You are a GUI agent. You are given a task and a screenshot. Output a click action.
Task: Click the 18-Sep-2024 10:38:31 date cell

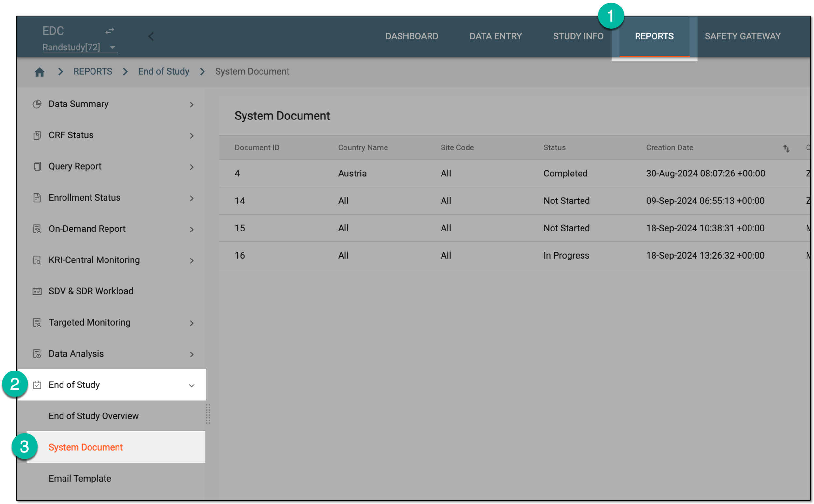(x=705, y=228)
